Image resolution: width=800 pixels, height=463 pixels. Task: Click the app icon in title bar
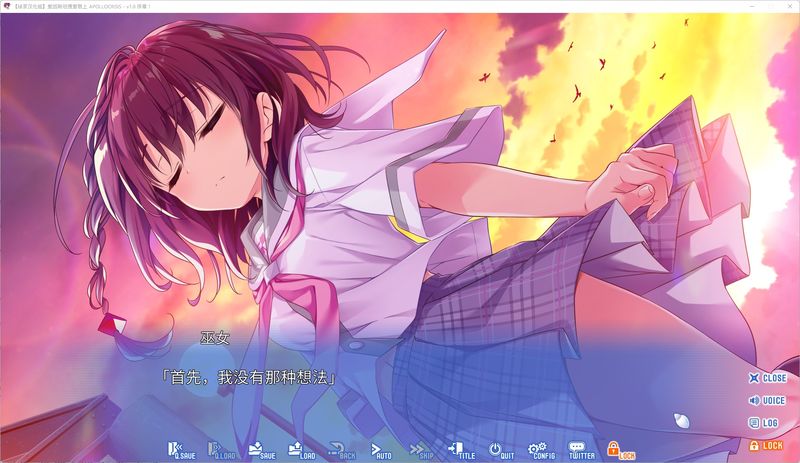[x=8, y=6]
